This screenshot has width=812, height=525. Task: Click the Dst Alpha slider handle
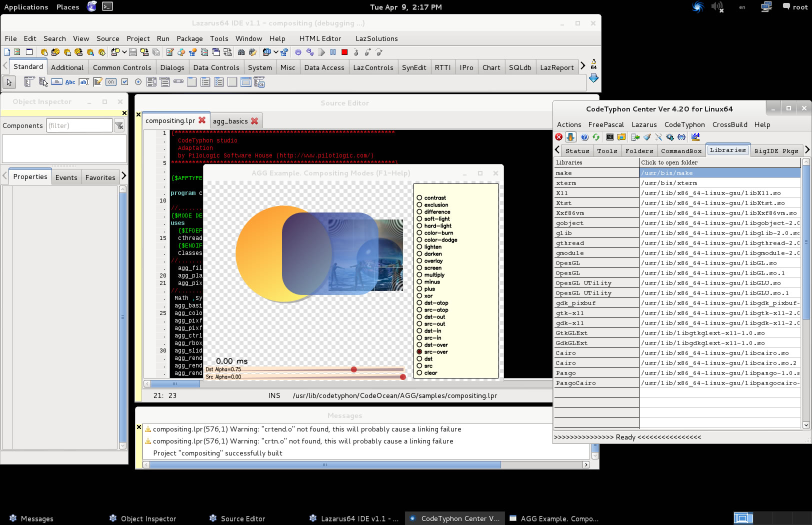353,369
